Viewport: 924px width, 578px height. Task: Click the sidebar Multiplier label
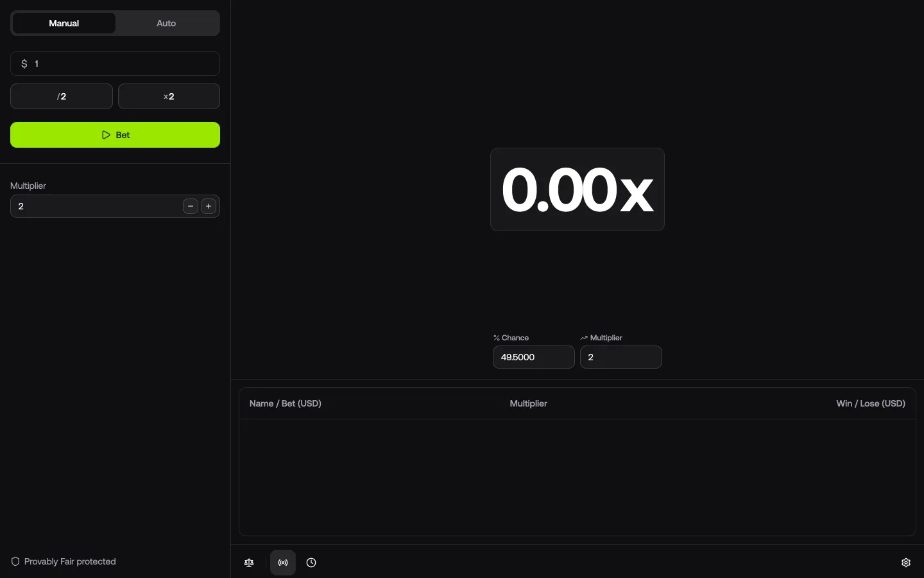tap(28, 186)
